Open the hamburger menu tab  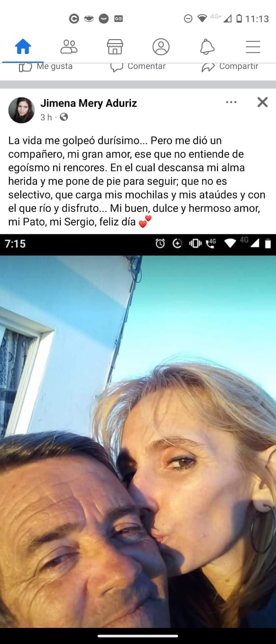pyautogui.click(x=253, y=47)
